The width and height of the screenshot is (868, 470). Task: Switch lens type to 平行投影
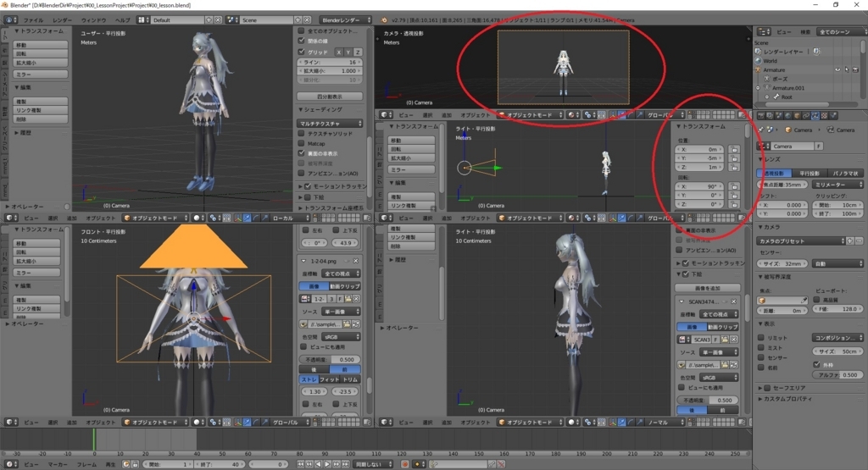click(x=809, y=173)
